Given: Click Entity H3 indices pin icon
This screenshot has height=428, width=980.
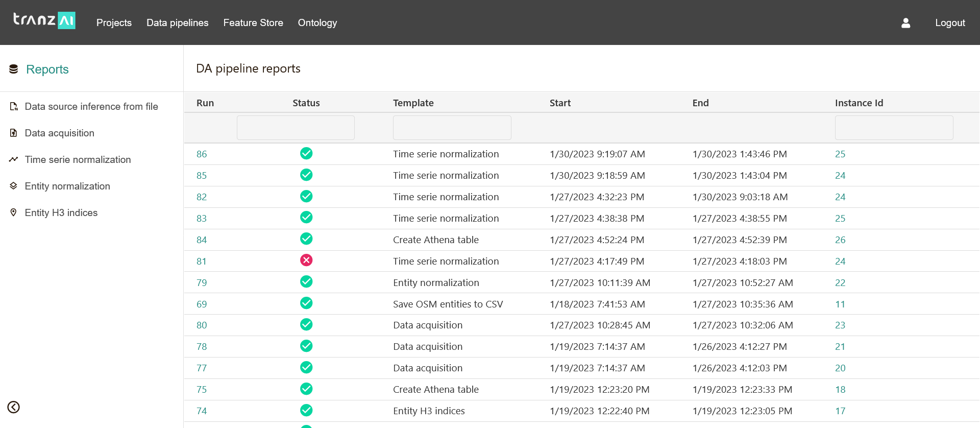Looking at the screenshot, I should [x=14, y=212].
